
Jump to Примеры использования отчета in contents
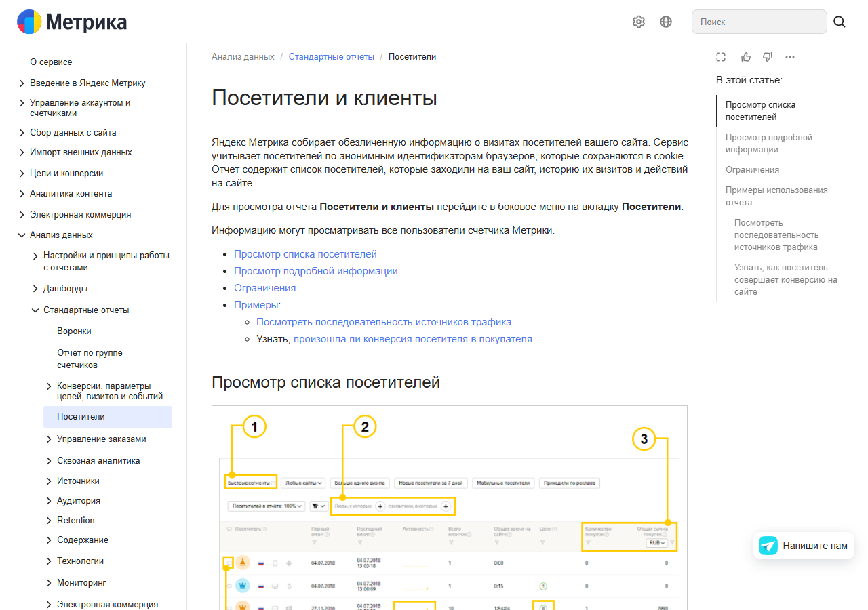tap(776, 197)
